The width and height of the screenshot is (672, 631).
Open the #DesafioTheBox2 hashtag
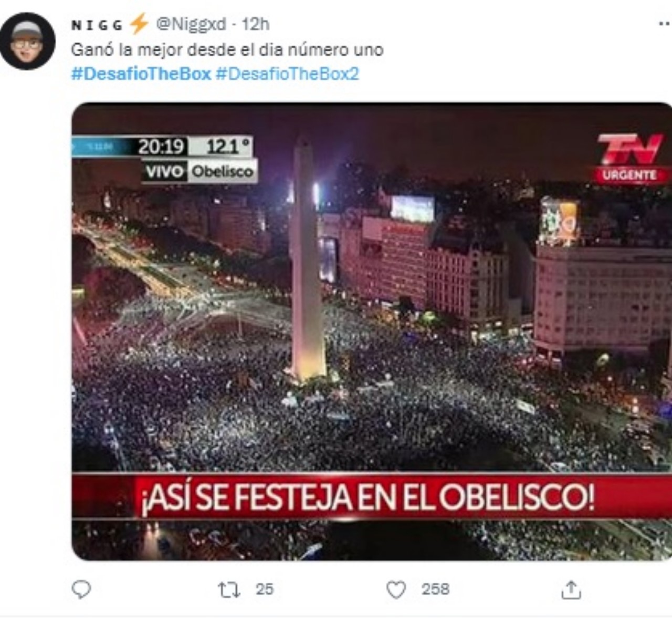pyautogui.click(x=287, y=74)
